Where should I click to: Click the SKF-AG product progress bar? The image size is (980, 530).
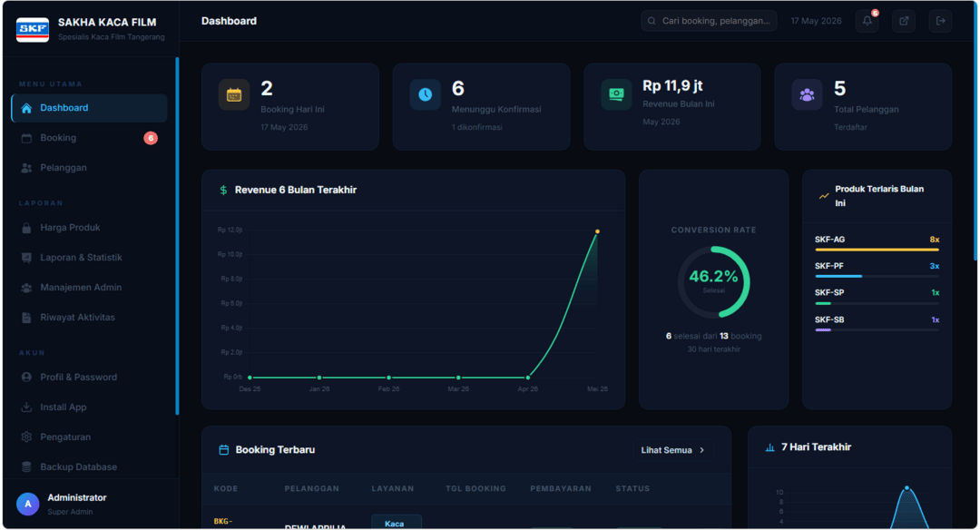(x=877, y=250)
